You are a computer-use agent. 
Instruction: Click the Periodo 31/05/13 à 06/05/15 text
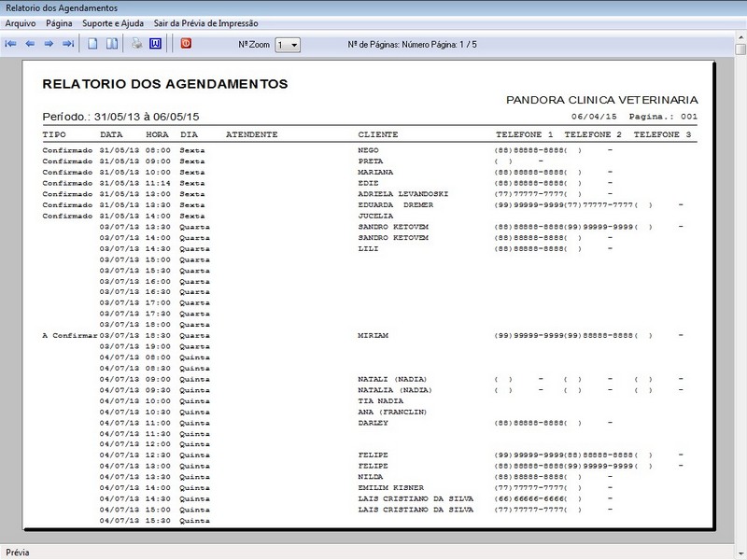(120, 117)
